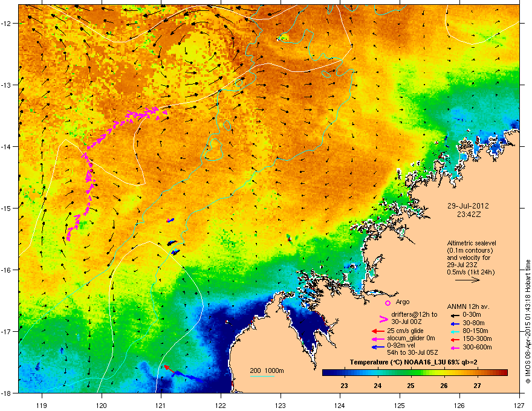Click the (0.1m contours) caption line
The height and width of the screenshot is (411, 532).
(470, 251)
